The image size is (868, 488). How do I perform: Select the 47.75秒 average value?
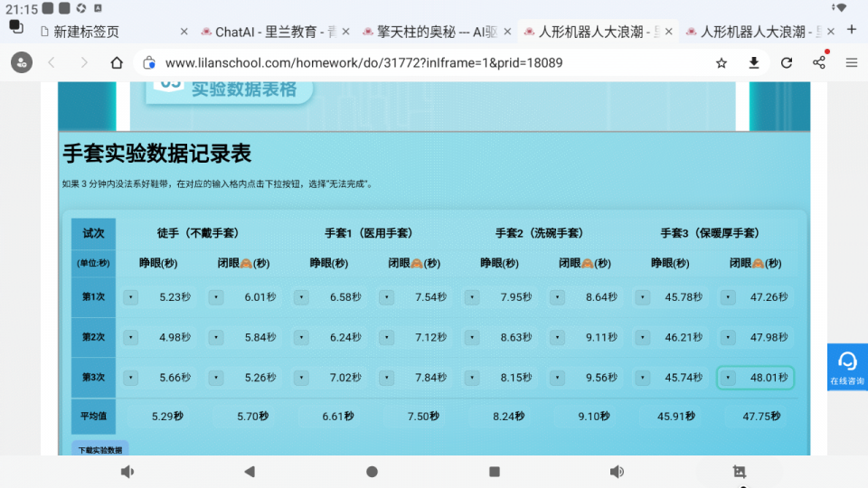click(x=761, y=416)
